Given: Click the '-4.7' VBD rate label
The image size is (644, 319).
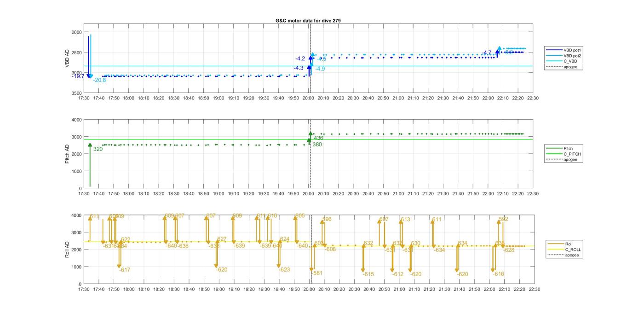Looking at the screenshot, I should [x=487, y=53].
